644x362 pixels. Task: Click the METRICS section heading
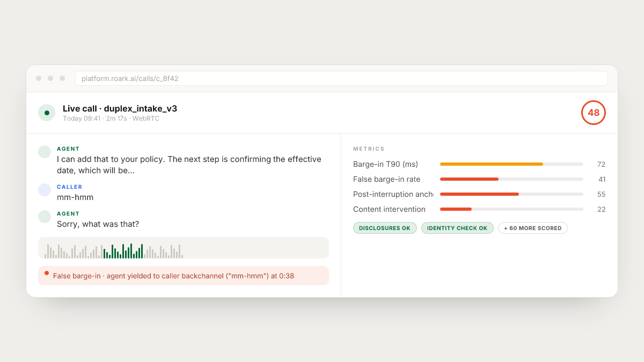369,149
